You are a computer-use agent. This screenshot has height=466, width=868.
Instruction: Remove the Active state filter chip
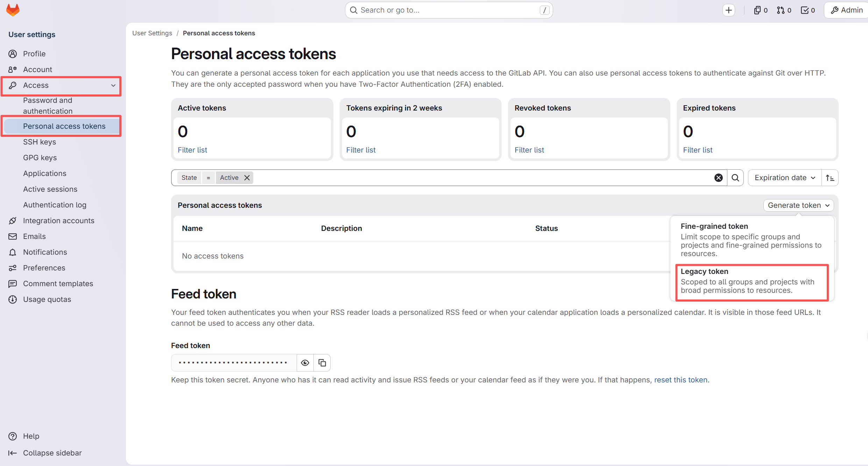click(247, 178)
